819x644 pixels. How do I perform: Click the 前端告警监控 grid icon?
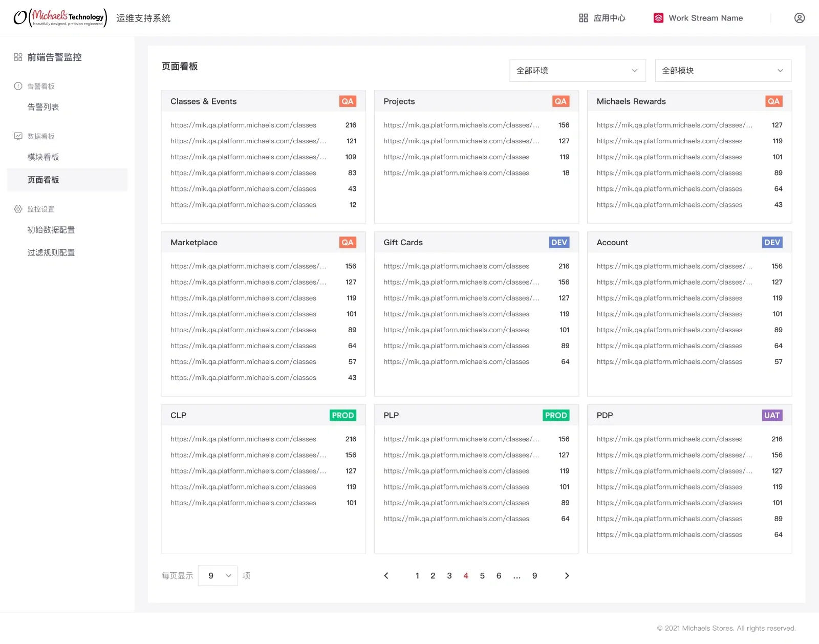pyautogui.click(x=18, y=57)
